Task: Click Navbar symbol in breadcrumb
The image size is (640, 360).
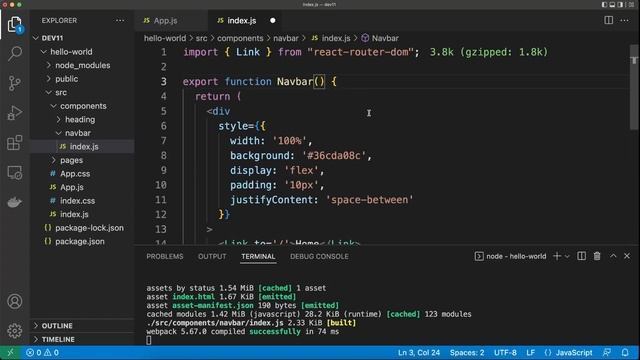Action: coord(380,38)
